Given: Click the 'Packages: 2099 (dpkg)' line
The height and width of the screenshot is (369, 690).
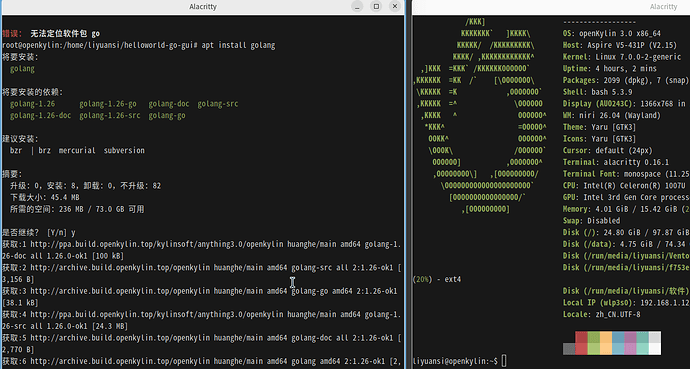Looking at the screenshot, I should coord(626,80).
